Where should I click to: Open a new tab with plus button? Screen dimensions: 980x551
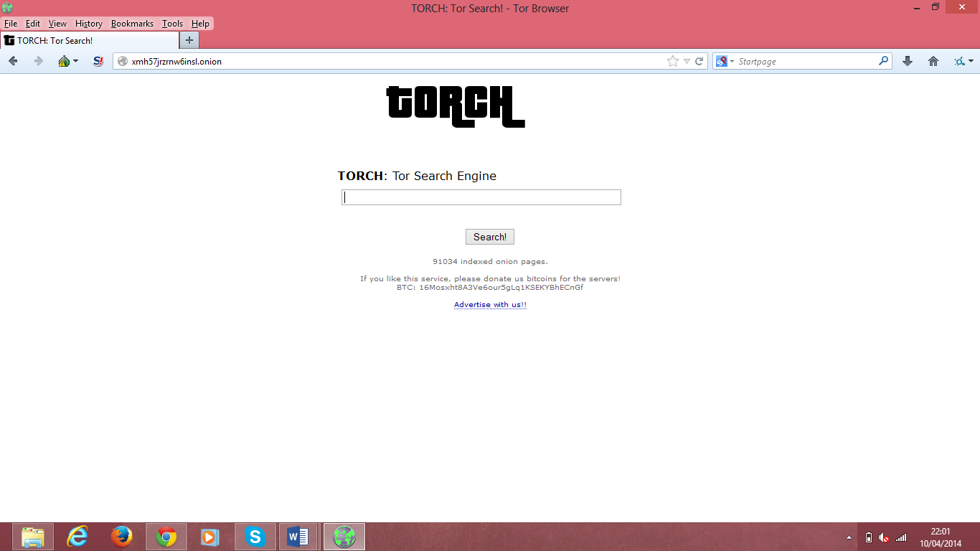189,40
